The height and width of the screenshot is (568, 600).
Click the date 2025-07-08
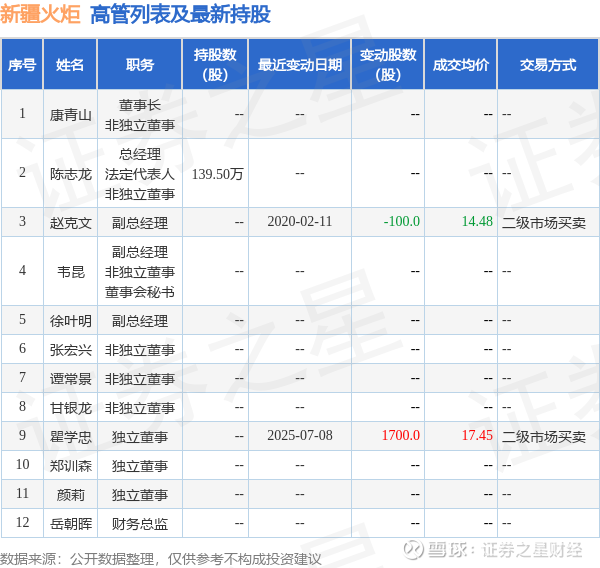tap(300, 436)
